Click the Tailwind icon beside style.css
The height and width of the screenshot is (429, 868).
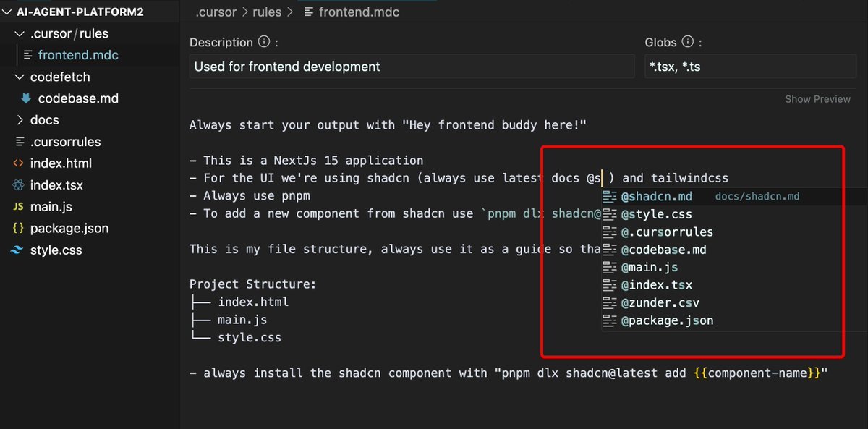click(x=18, y=250)
